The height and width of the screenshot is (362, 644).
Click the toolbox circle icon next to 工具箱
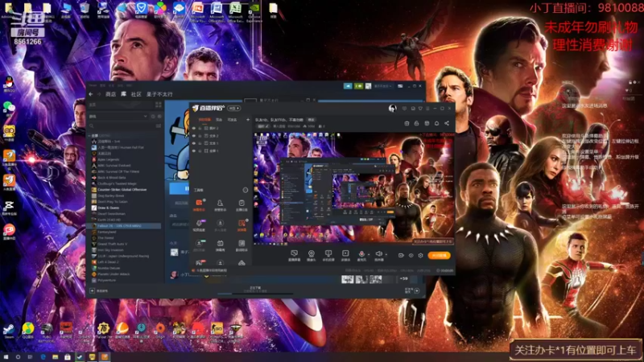(246, 190)
